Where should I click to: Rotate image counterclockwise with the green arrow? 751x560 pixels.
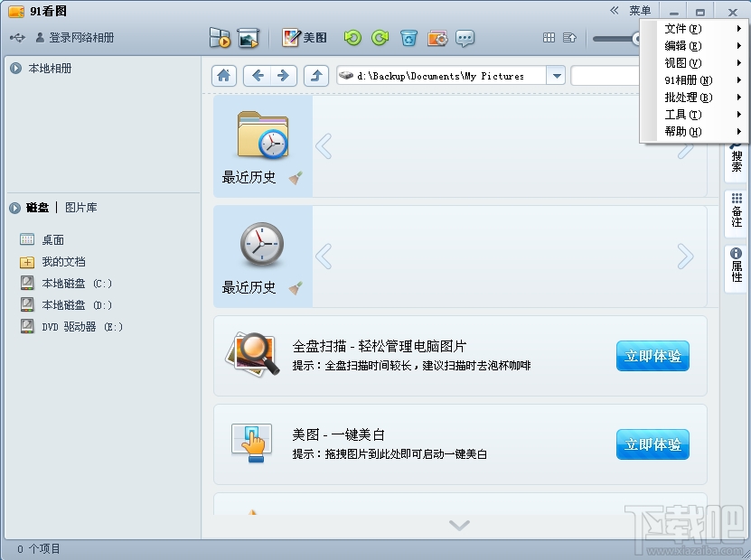[352, 38]
